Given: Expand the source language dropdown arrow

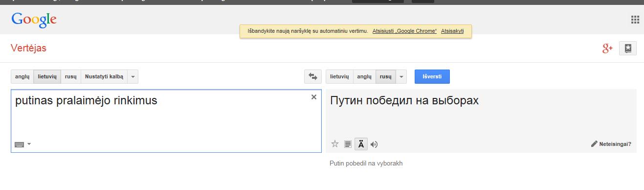Looking at the screenshot, I should (x=133, y=77).
